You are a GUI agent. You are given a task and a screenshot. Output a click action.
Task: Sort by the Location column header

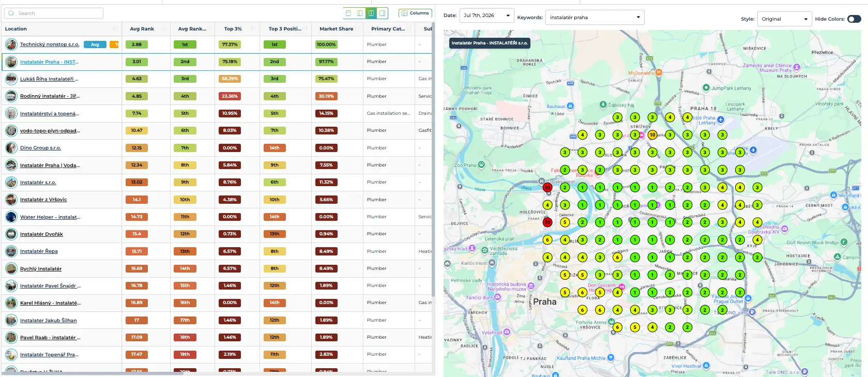coord(16,29)
